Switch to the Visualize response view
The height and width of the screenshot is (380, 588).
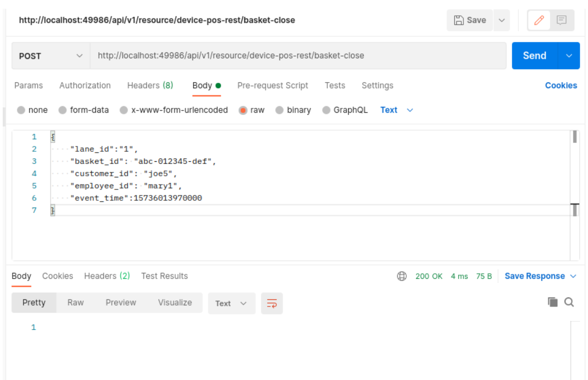click(175, 303)
